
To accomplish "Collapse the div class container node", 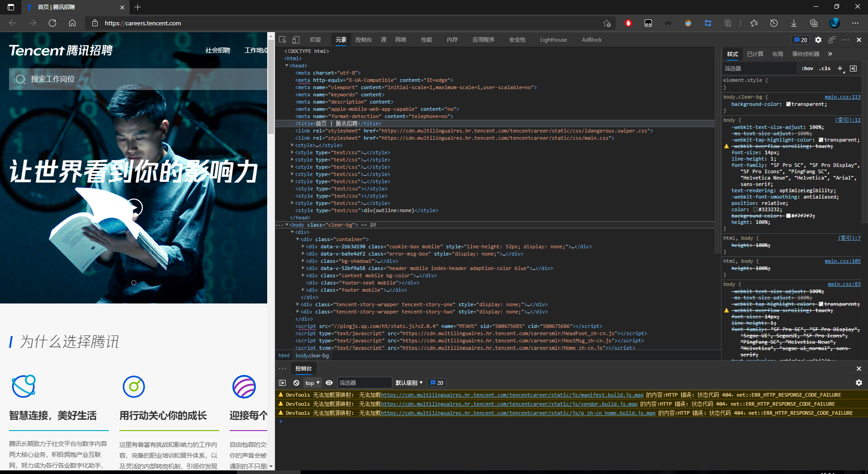I will (297, 239).
